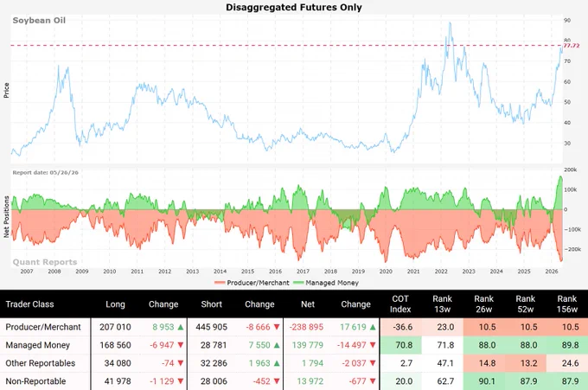Click the Soybean Oil chart title
The height and width of the screenshot is (390, 588).
click(39, 20)
